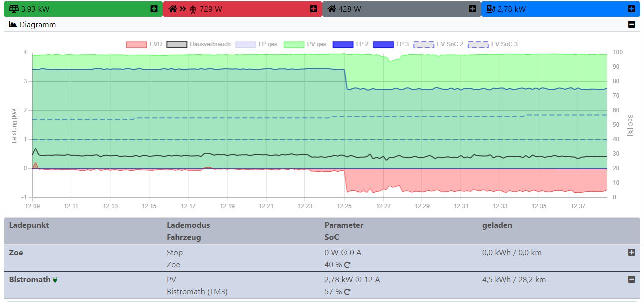Viewport: 644px width, 302px height.
Task: Expand the grey house consumption 428 W panel
Action: [472, 9]
